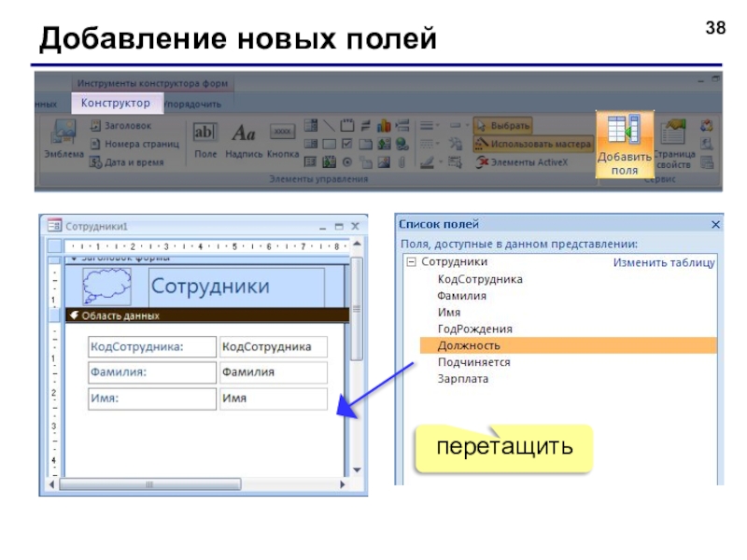Select the Сотрудники title in the form header

coord(237,287)
